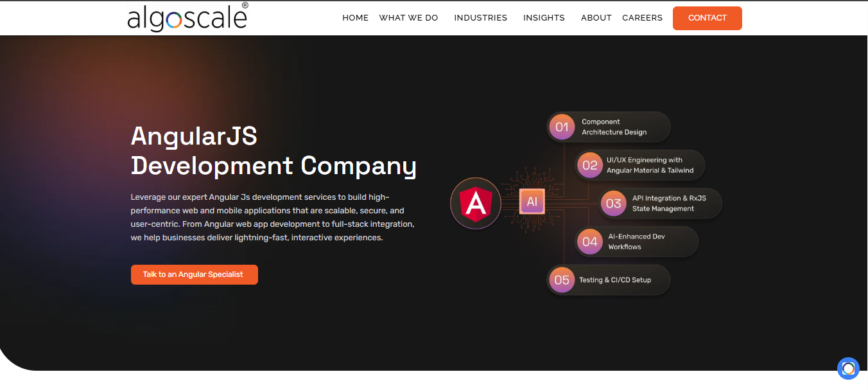This screenshot has width=868, height=390.
Task: Click the paragraph starting 'Leverage our expert'
Action: point(273,217)
